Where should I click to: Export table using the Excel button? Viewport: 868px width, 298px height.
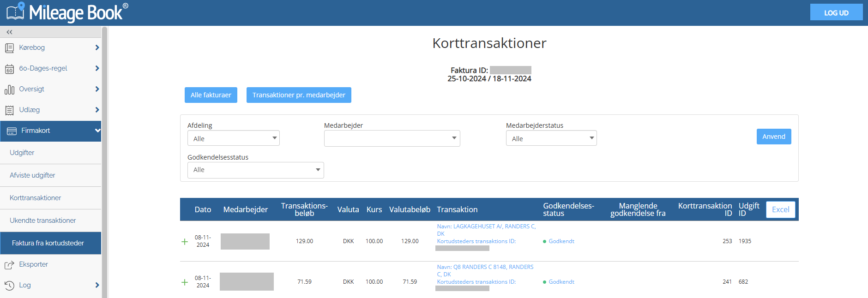pyautogui.click(x=780, y=209)
